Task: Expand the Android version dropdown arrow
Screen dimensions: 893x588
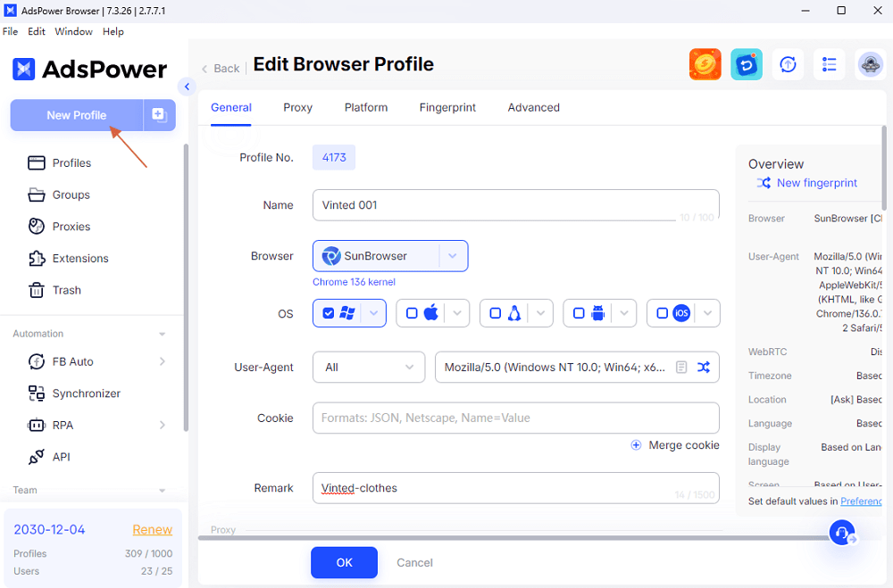Action: [x=624, y=313]
